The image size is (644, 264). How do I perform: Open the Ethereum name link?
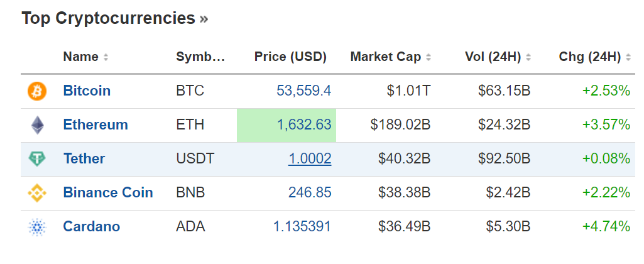pyautogui.click(x=96, y=125)
